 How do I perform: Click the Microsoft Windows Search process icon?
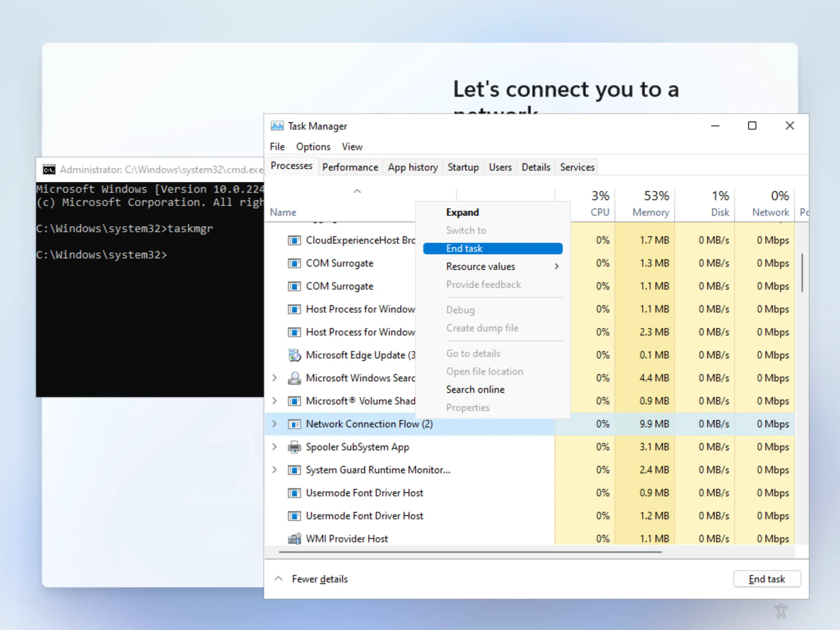(294, 378)
